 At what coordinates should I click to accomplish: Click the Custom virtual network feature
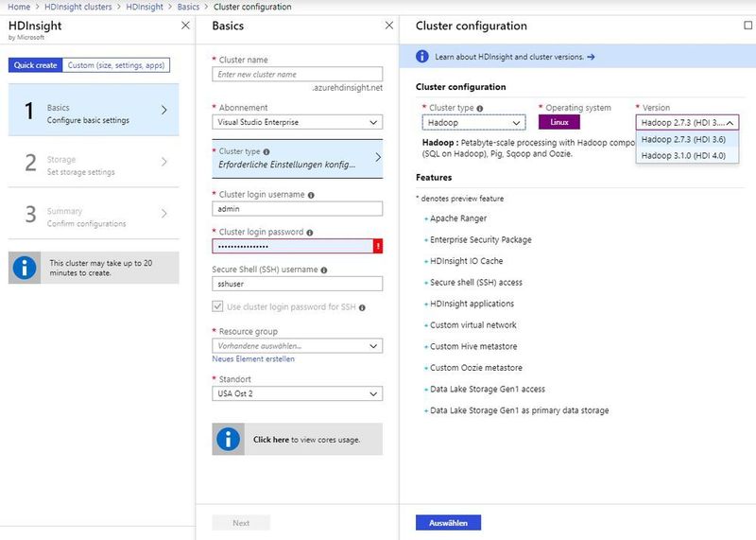point(473,325)
